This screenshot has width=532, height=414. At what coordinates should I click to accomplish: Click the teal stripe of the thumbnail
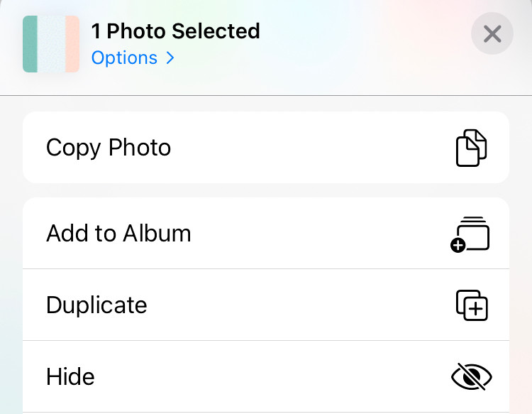[30, 44]
